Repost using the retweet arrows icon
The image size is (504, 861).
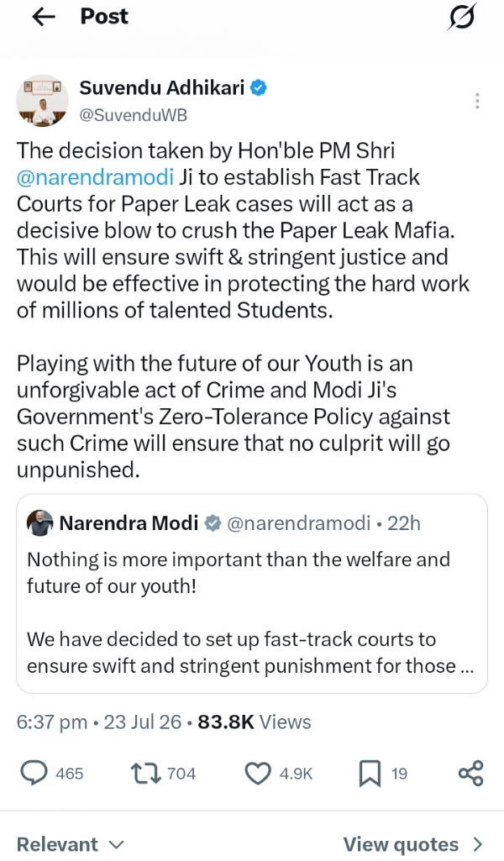coord(146,773)
